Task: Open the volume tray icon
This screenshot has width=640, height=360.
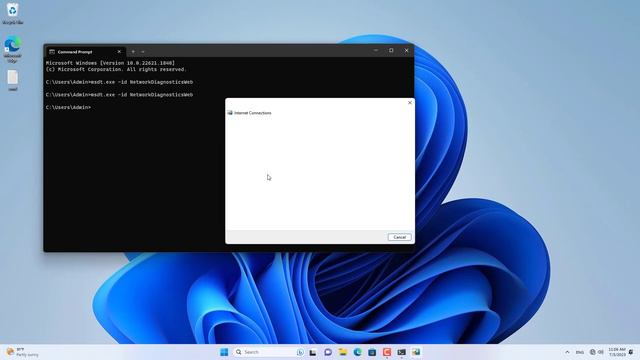Action: pos(600,352)
